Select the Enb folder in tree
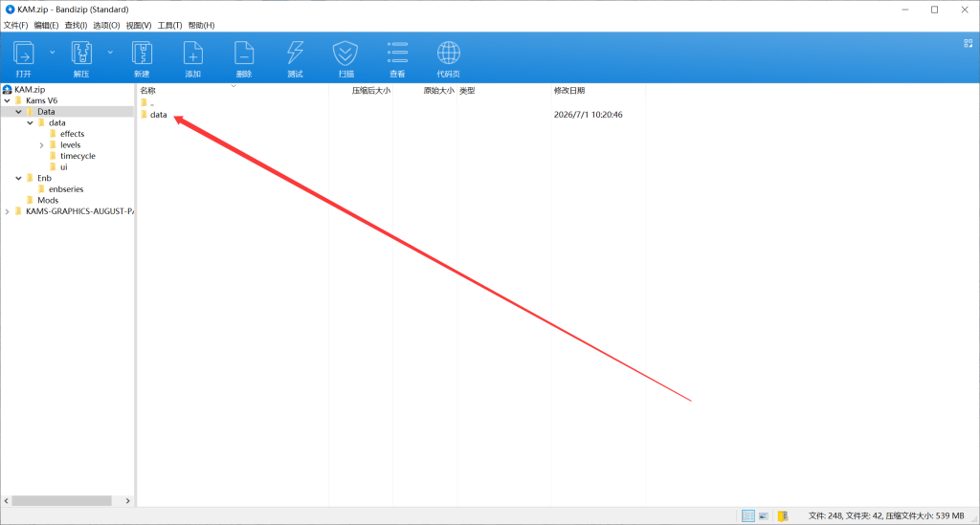Screen dimensions: 980x525 tap(44, 178)
